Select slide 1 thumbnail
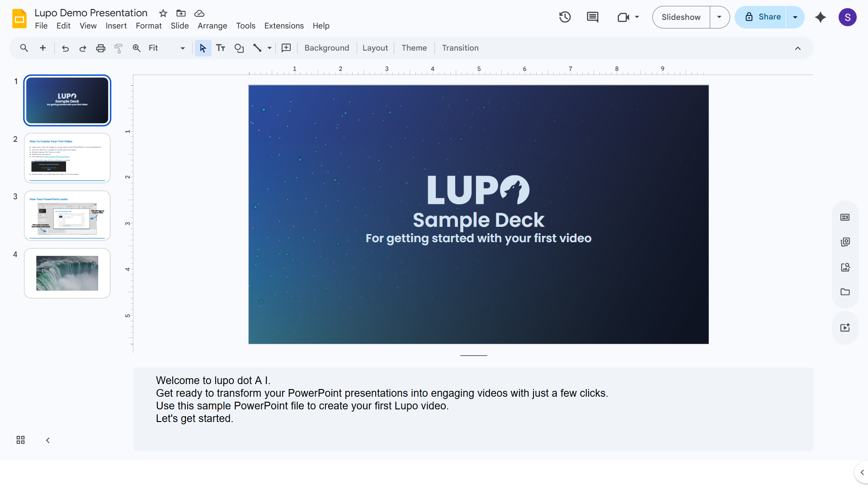 [67, 100]
